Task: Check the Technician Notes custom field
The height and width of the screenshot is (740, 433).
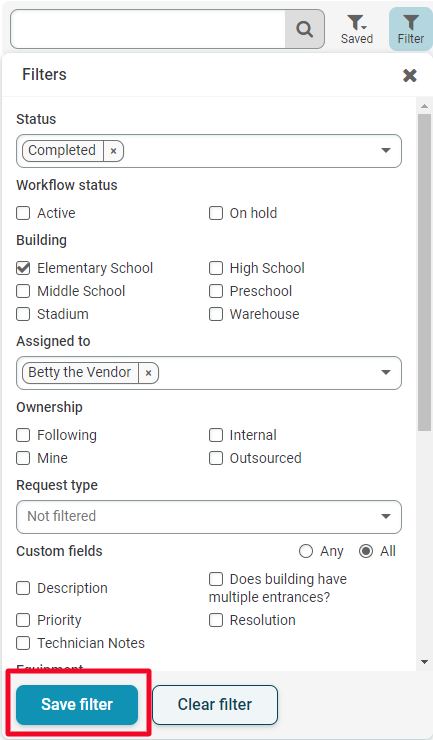Action: [x=23, y=643]
